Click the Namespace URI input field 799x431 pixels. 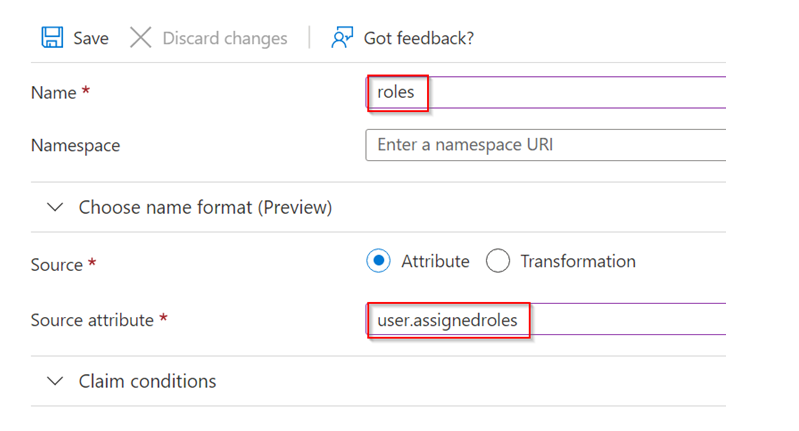tap(546, 145)
